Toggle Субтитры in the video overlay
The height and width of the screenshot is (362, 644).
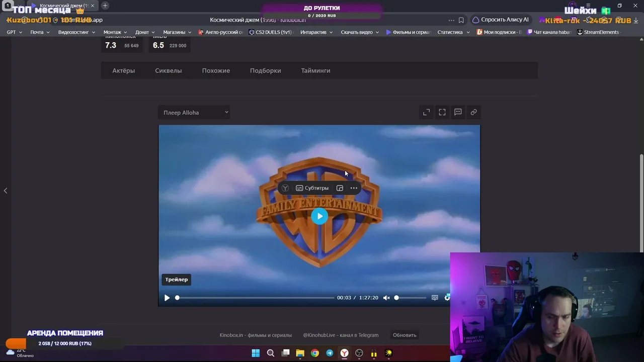click(x=312, y=188)
